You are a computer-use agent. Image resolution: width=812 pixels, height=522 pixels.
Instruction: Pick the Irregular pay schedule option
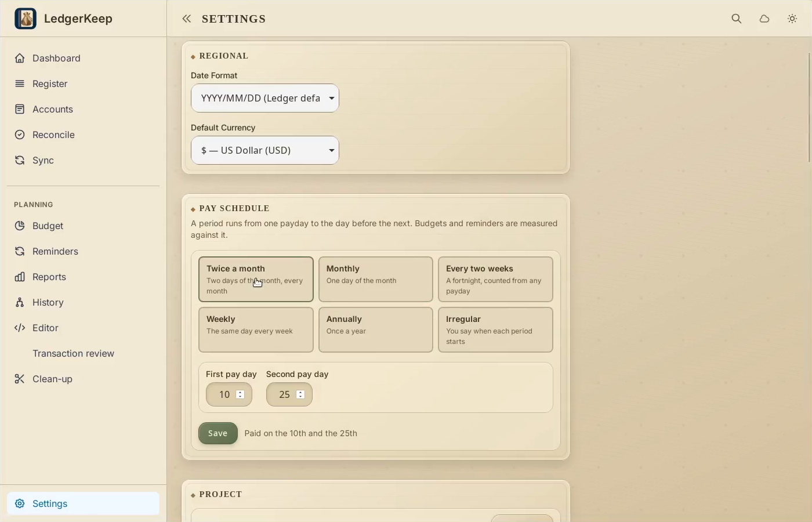click(495, 330)
